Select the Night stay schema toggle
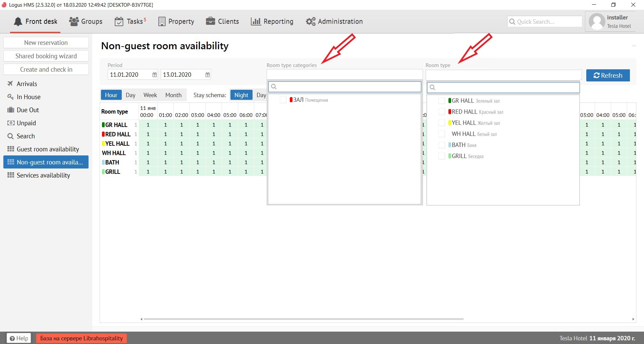Screen dimensions: 644x344 coord(241,95)
